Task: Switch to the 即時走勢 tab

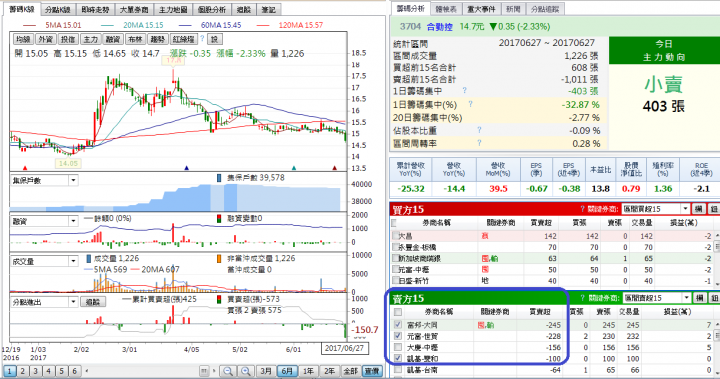Action: pos(95,10)
